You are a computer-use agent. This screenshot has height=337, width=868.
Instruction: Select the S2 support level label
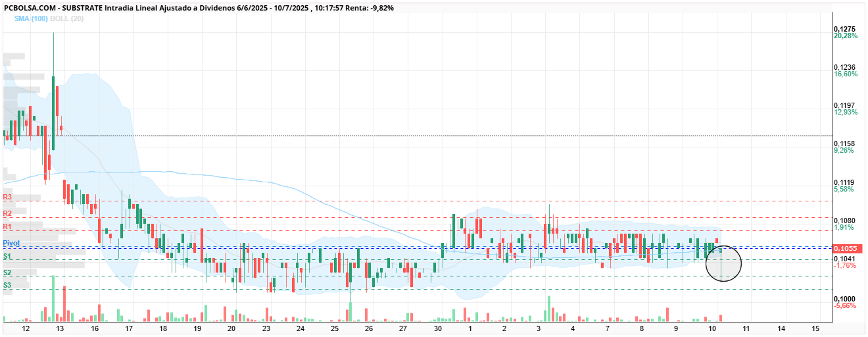pyautogui.click(x=7, y=272)
